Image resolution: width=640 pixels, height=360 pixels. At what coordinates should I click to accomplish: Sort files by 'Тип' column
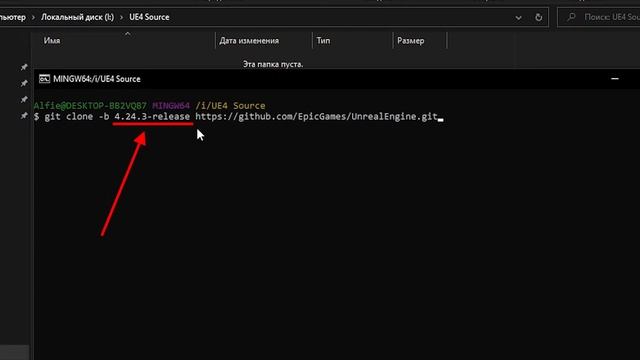pyautogui.click(x=323, y=41)
